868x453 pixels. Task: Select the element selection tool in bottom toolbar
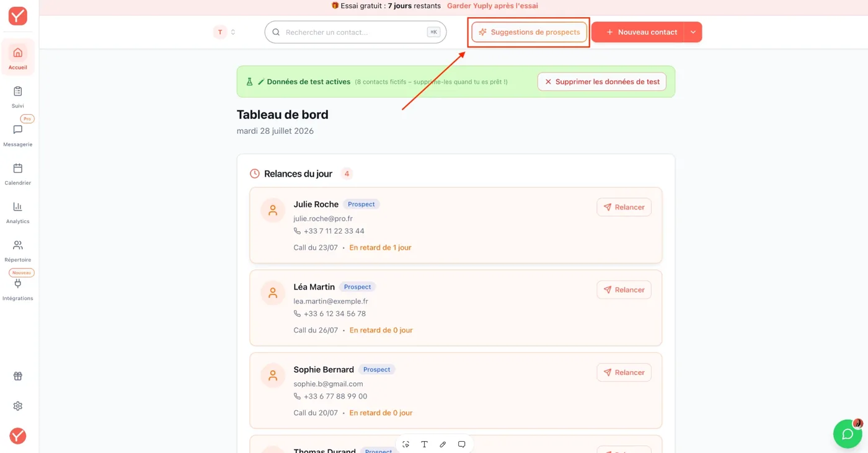[x=406, y=444]
